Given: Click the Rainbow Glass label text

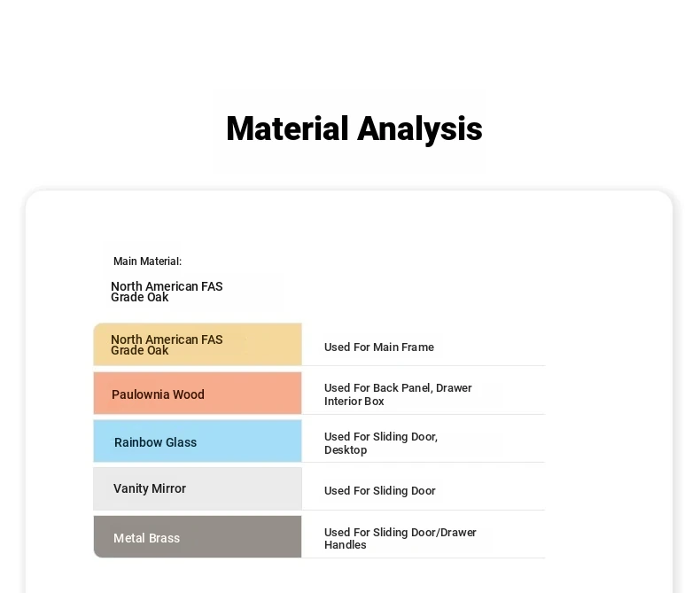Looking at the screenshot, I should (x=155, y=442).
